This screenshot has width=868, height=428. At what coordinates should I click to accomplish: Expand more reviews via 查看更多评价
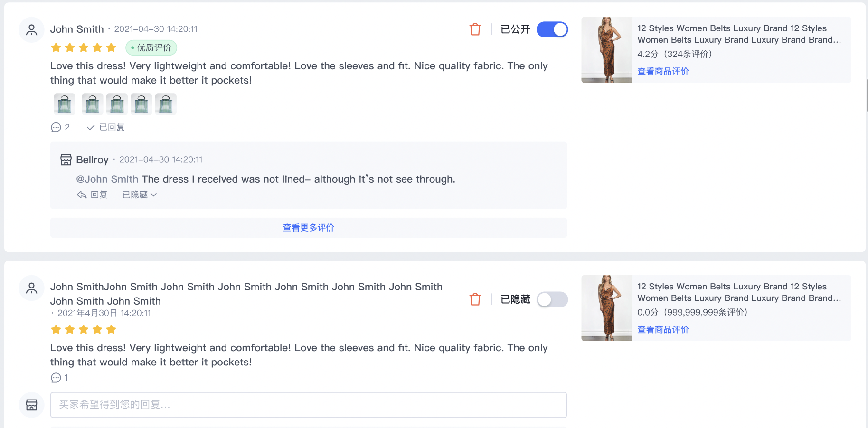click(x=308, y=228)
